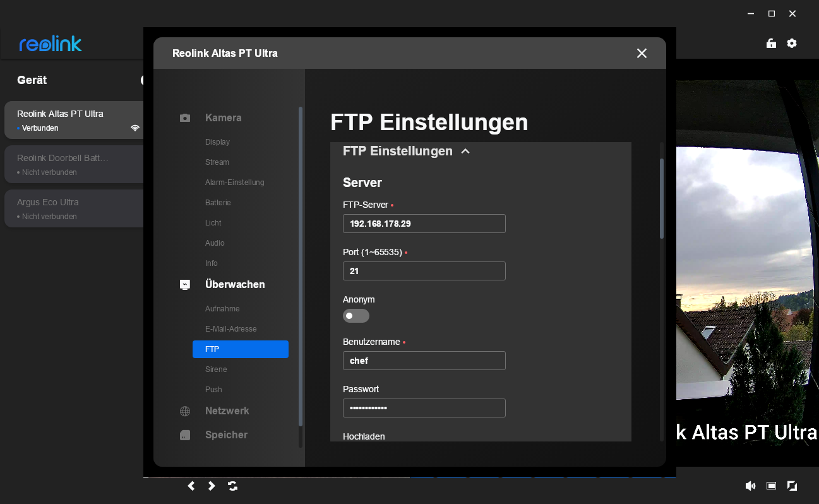Click the refresh cycle icon
Viewport: 819px width, 504px height.
coord(233,486)
